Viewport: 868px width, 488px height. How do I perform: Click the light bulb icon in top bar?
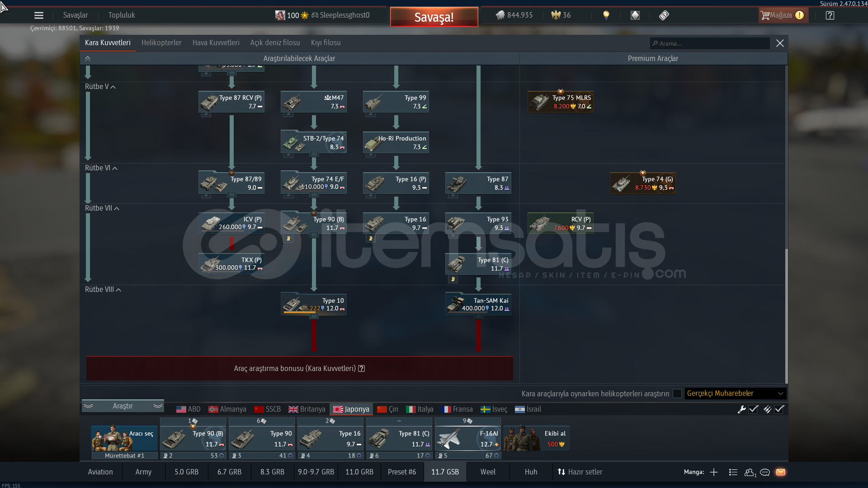pos(606,15)
